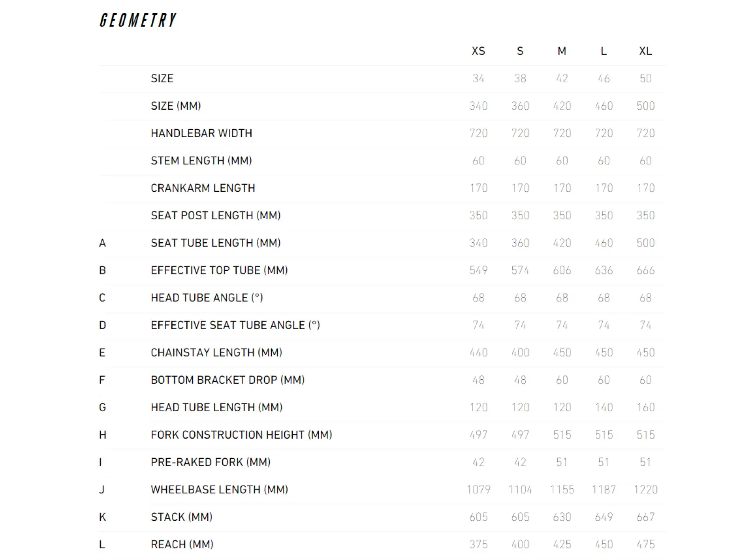Click letter A beside seat tube length
Screen dimensions: 747x560
tap(102, 243)
